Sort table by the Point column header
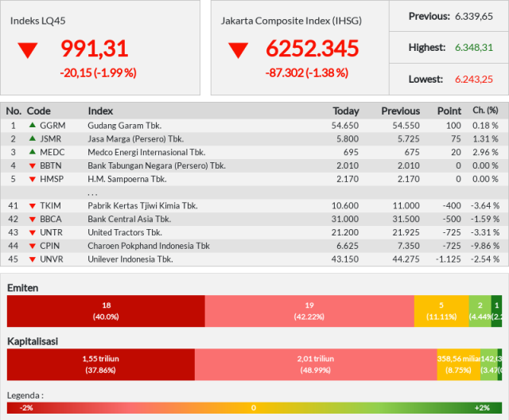The width and height of the screenshot is (509, 420). [x=449, y=111]
